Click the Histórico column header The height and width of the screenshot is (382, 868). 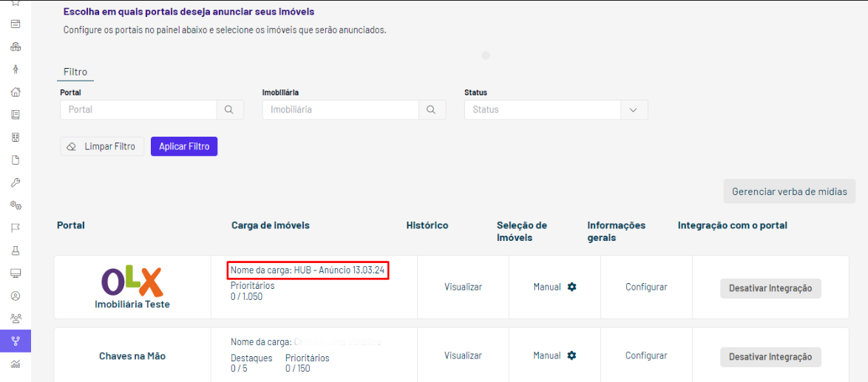pos(427,225)
